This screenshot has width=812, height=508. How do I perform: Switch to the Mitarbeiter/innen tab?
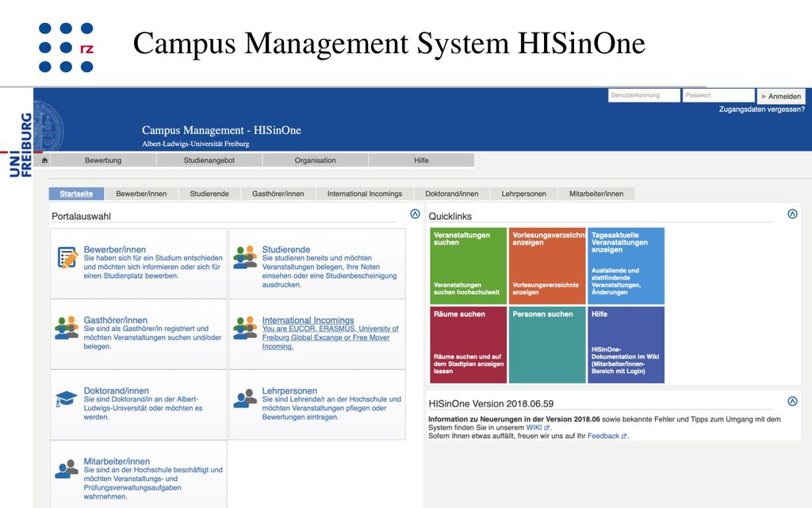[596, 194]
